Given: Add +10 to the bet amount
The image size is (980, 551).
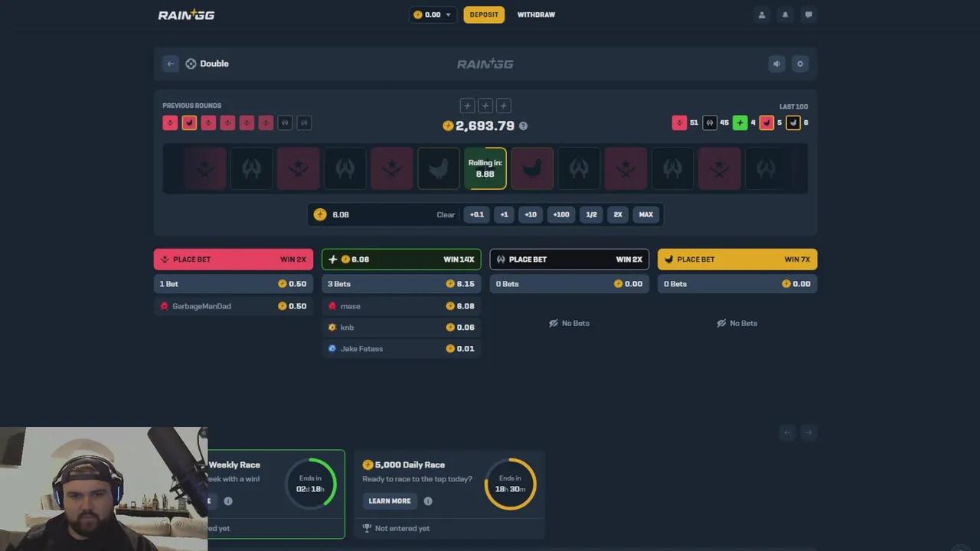Looking at the screenshot, I should click(x=531, y=214).
